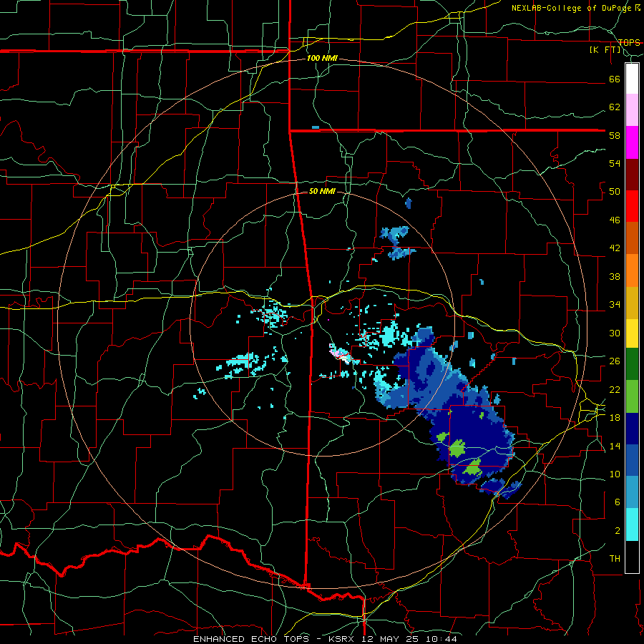Choose the bright yellow legend swatch
The height and width of the screenshot is (644, 644).
632,333
